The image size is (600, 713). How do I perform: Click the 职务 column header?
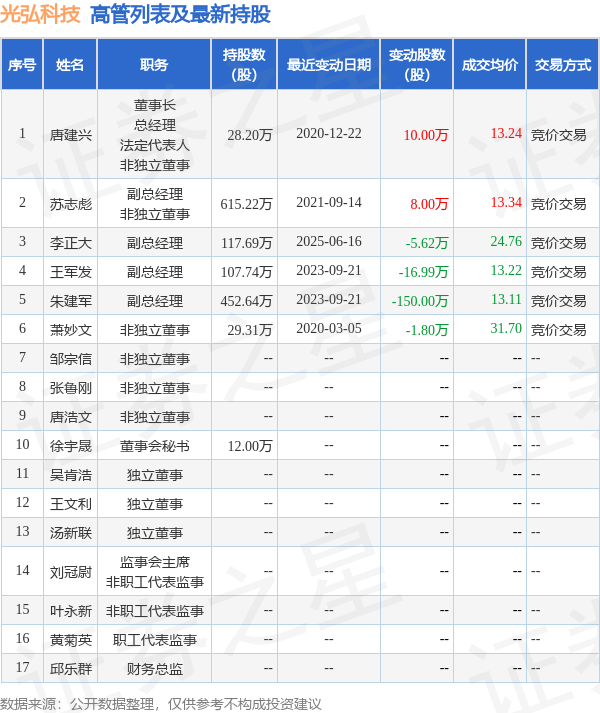click(x=154, y=64)
